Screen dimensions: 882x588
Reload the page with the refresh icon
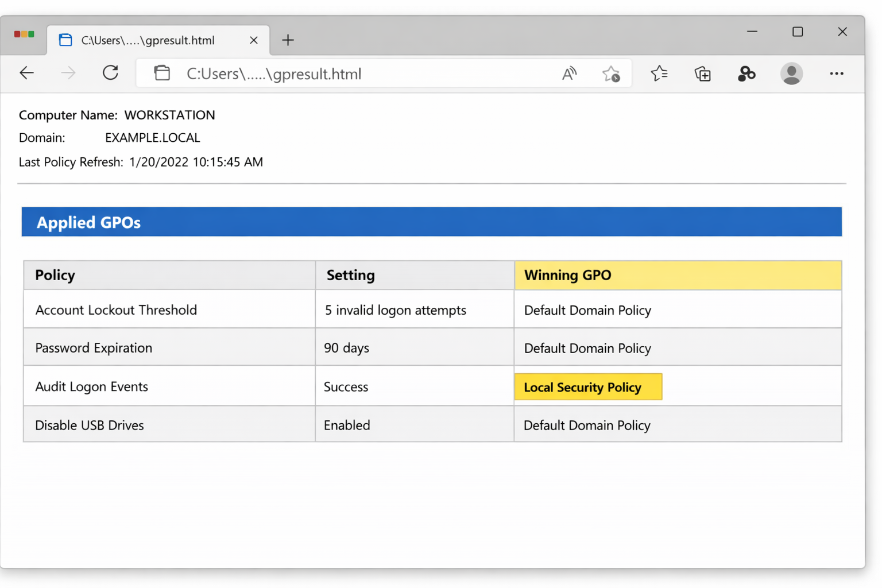click(110, 73)
